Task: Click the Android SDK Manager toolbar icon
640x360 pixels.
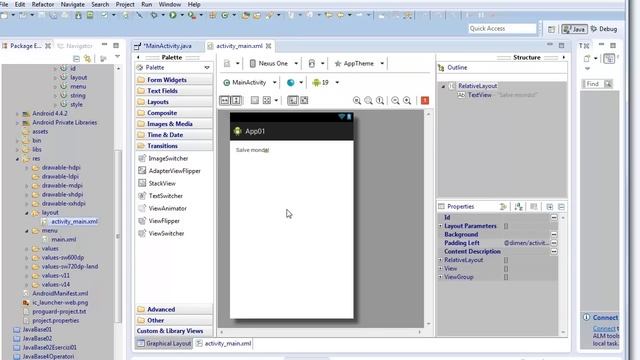Action: [78, 16]
